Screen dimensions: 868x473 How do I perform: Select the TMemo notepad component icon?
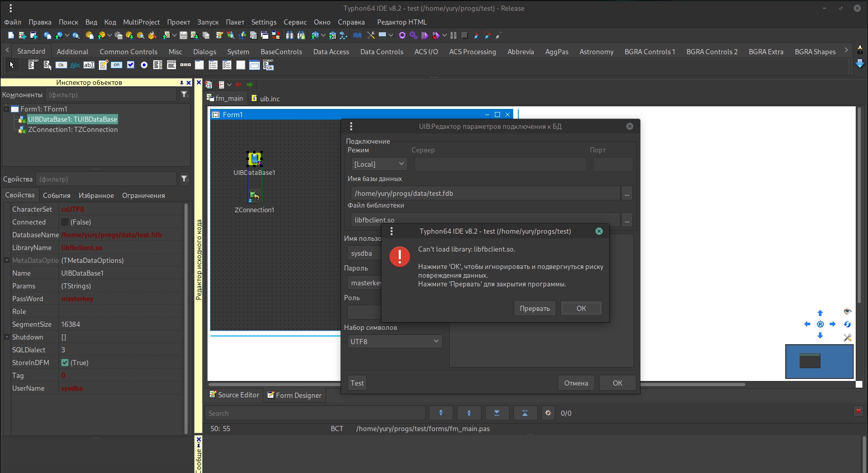click(103, 65)
